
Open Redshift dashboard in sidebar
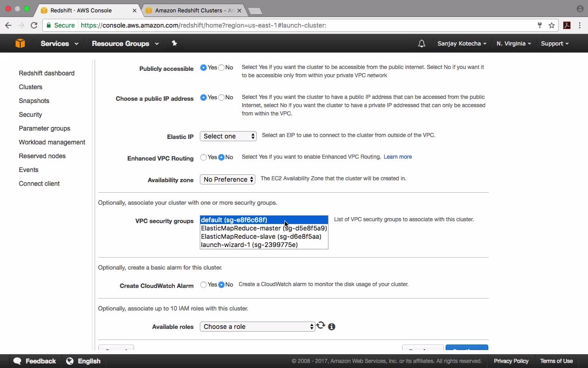[46, 73]
